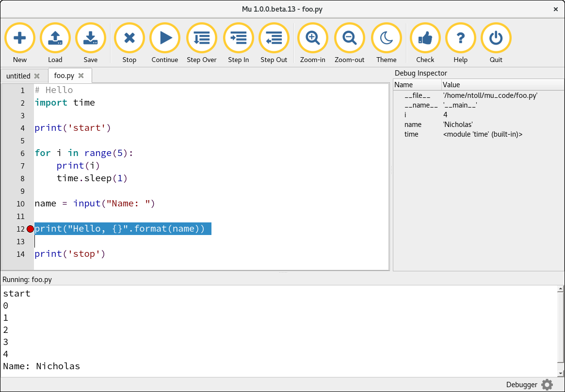
Task: Click the output pane scrollbar
Action: click(560, 328)
